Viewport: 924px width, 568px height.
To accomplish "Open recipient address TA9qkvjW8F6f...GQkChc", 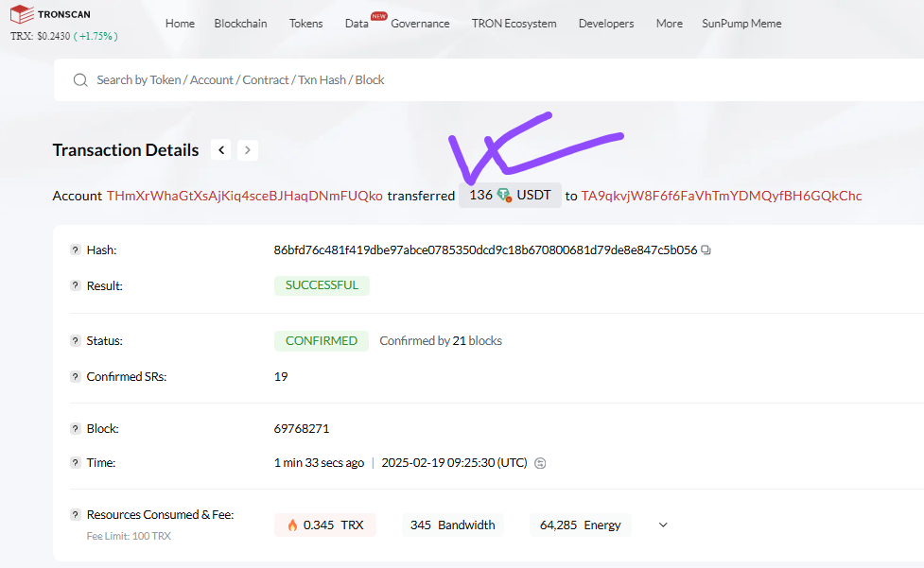I will click(x=722, y=196).
